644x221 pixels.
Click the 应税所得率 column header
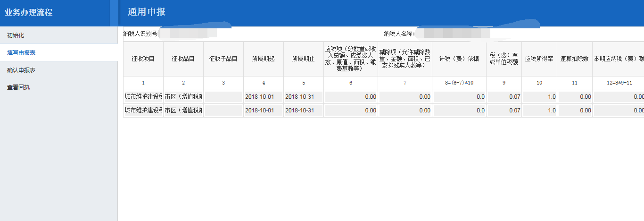pos(539,59)
